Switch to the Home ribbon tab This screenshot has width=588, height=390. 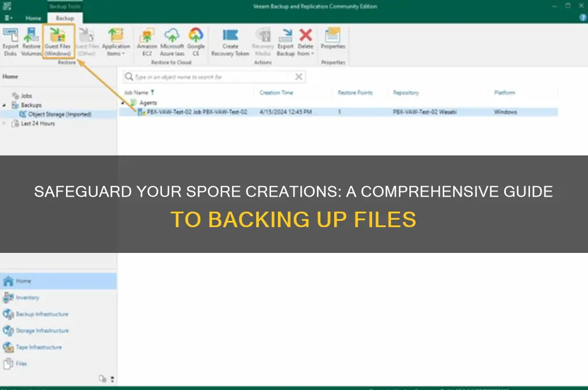pyautogui.click(x=33, y=18)
